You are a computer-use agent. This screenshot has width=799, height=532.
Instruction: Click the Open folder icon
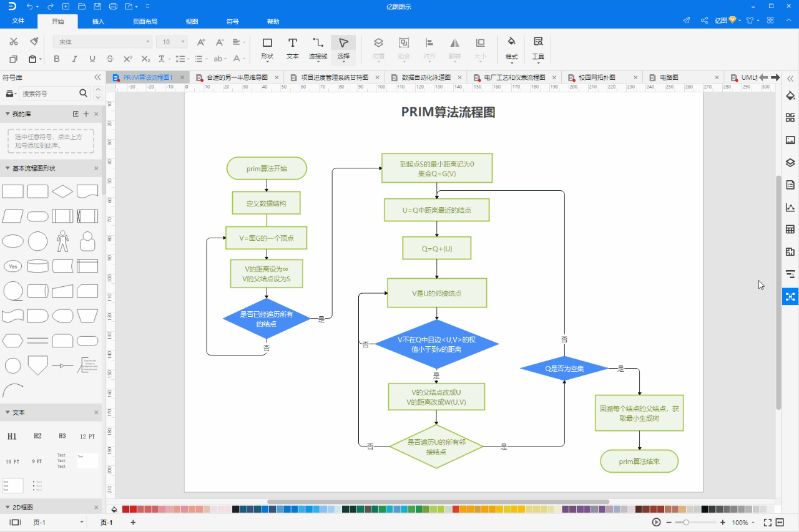tap(82, 6)
